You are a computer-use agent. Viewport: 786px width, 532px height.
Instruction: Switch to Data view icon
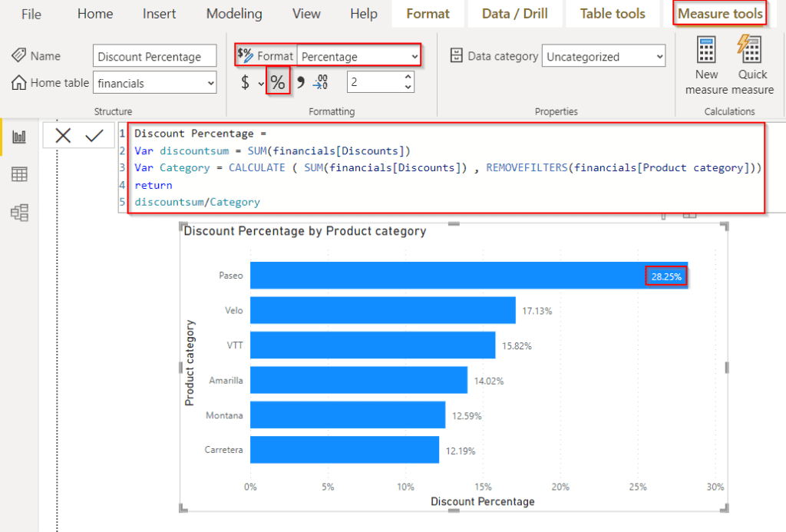click(19, 174)
